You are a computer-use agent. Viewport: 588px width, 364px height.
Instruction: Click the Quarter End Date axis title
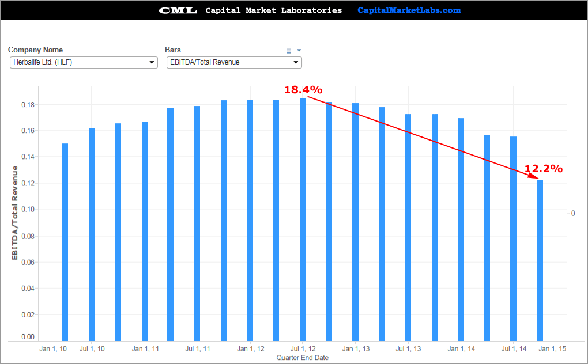pyautogui.click(x=302, y=358)
